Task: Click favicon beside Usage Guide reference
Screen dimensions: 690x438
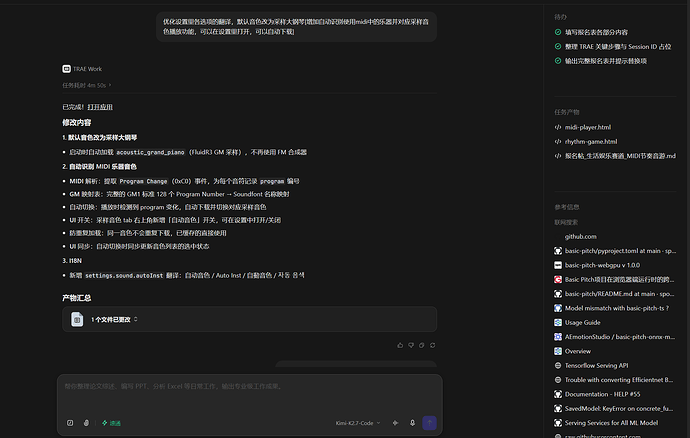Action: (558, 322)
